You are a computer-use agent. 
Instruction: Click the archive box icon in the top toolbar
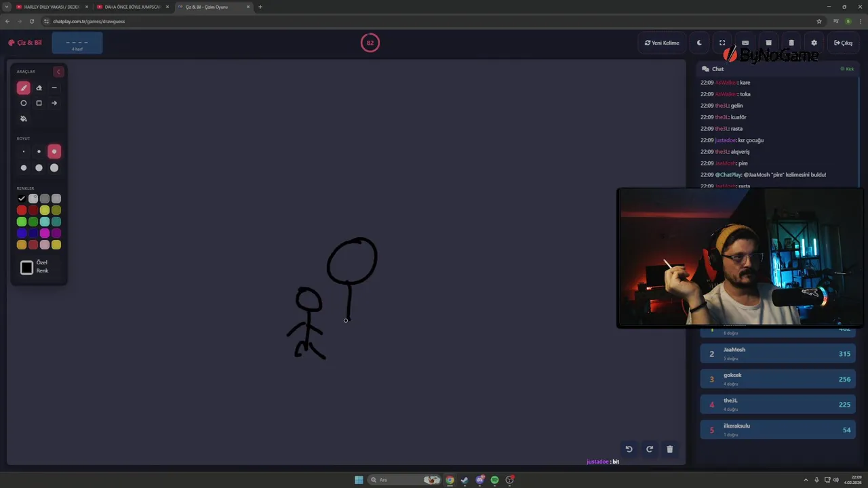pos(768,43)
